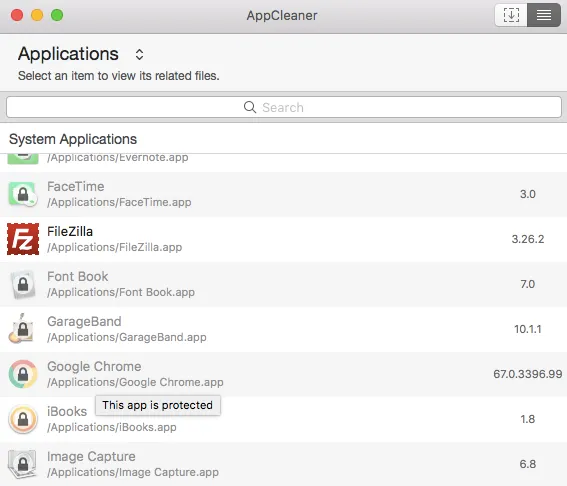Click the FaceTime locked app icon

pyautogui.click(x=23, y=194)
